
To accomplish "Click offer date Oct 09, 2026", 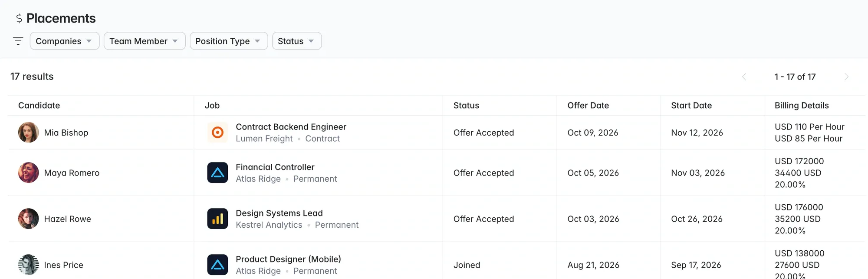I will pyautogui.click(x=593, y=133).
